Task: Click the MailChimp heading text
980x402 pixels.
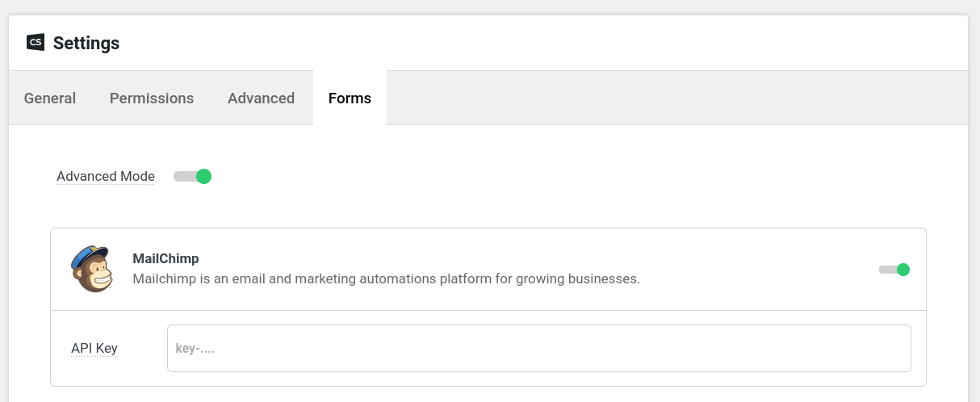Action: pos(165,259)
